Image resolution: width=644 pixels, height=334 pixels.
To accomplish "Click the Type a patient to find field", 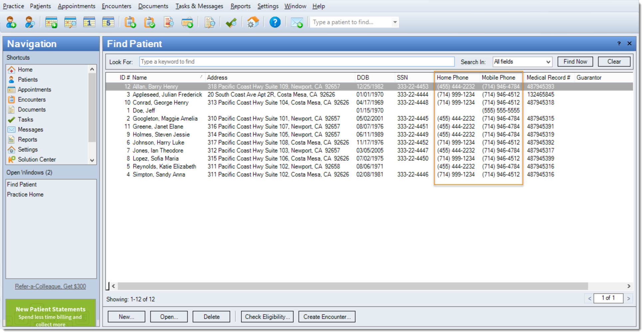I will 351,22.
